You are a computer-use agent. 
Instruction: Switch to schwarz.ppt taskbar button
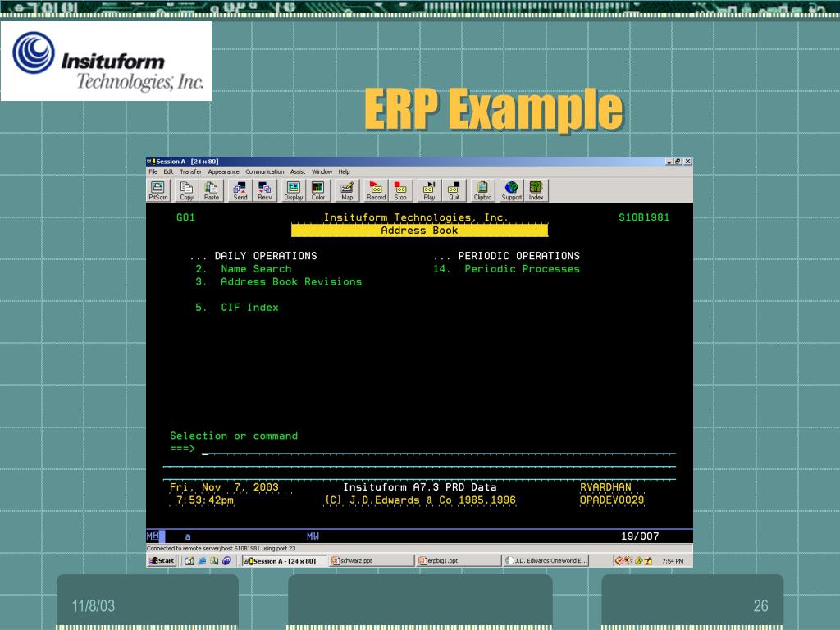[x=372, y=560]
